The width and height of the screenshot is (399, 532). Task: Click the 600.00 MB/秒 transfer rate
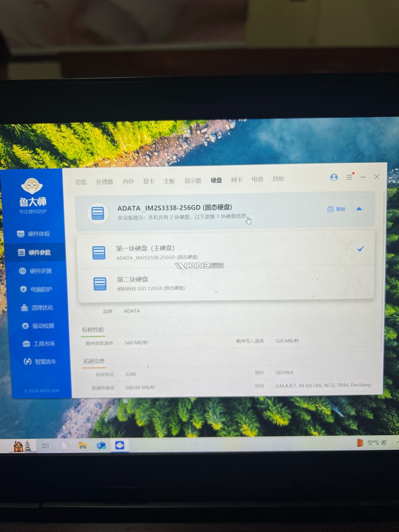coord(140,387)
